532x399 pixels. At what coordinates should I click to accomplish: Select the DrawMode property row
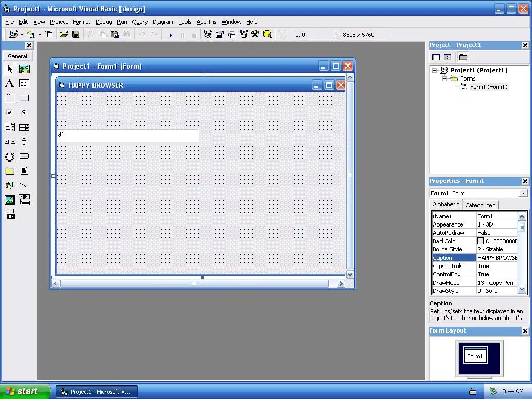[475, 283]
